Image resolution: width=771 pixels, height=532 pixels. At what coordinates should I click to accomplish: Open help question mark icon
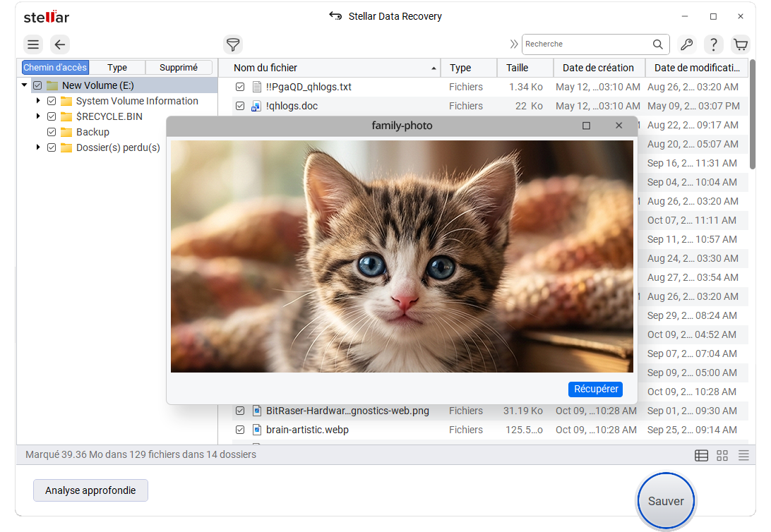click(x=714, y=44)
